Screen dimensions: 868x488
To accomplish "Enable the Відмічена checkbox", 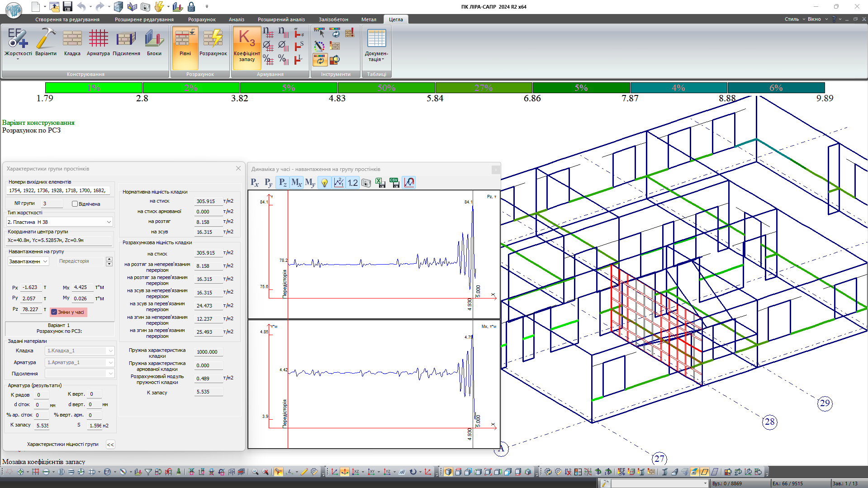I will (75, 204).
